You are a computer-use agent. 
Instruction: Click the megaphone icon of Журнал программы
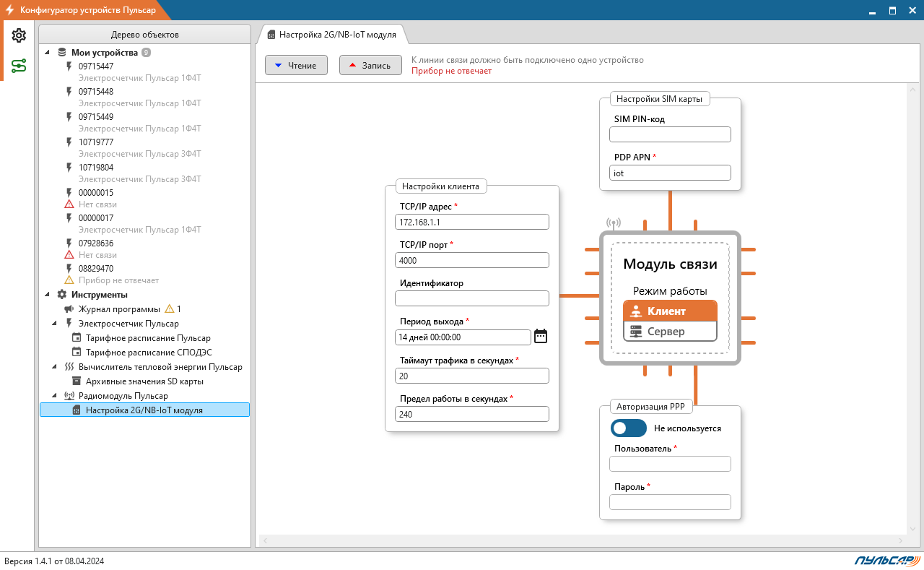(x=69, y=309)
